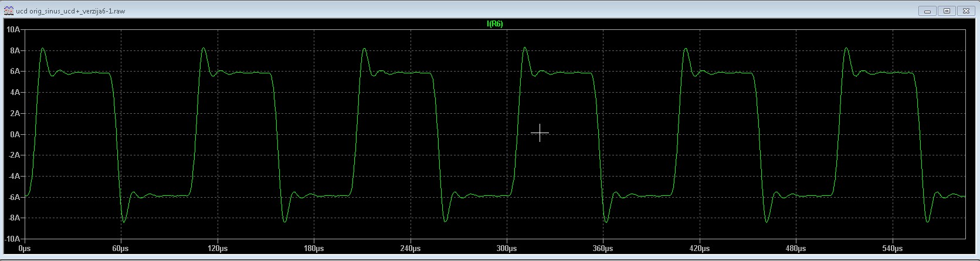Click the 300µs time axis label
Image resolution: width=980 pixels, height=261 pixels.
(x=506, y=249)
